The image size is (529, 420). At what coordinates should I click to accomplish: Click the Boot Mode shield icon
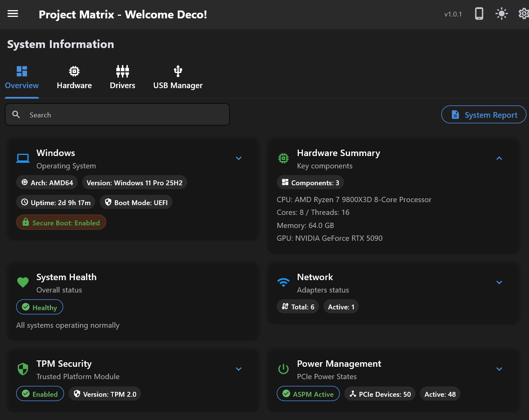coord(108,202)
